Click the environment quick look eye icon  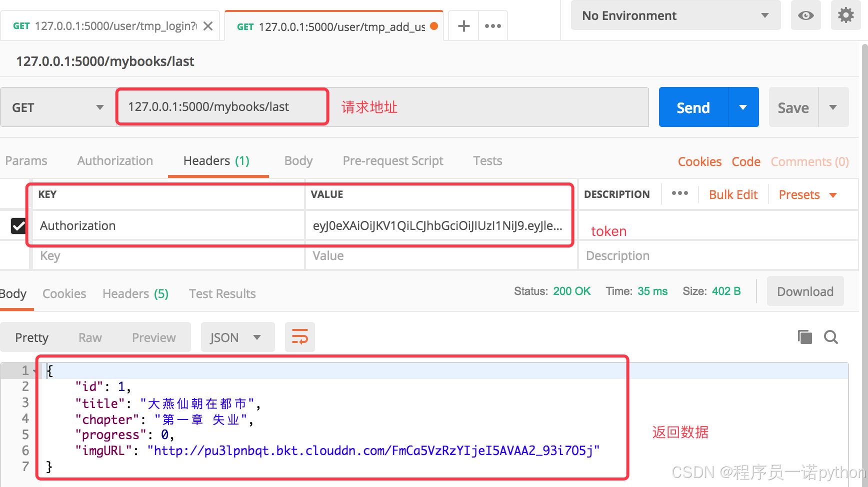tap(805, 15)
